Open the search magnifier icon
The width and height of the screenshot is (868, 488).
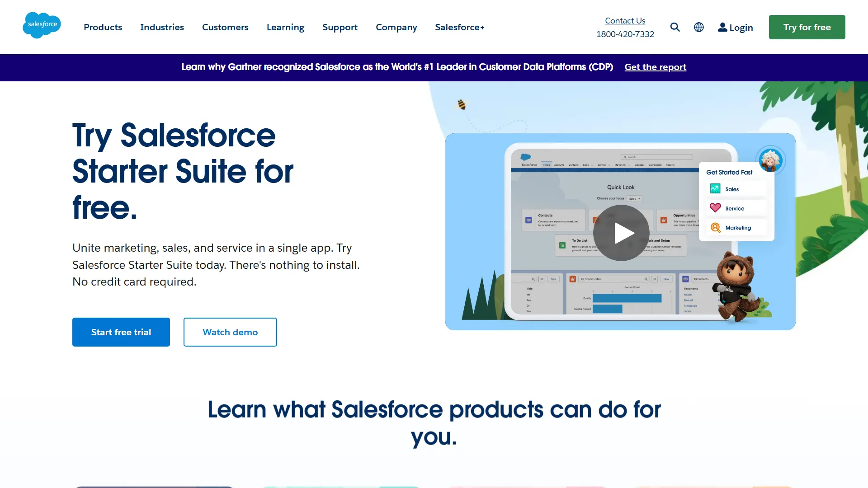coord(675,27)
